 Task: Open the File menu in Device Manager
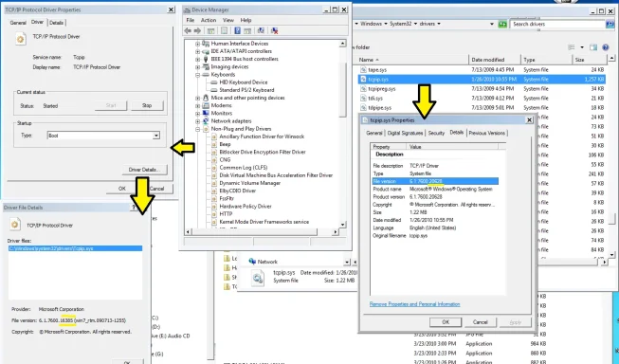click(x=191, y=20)
